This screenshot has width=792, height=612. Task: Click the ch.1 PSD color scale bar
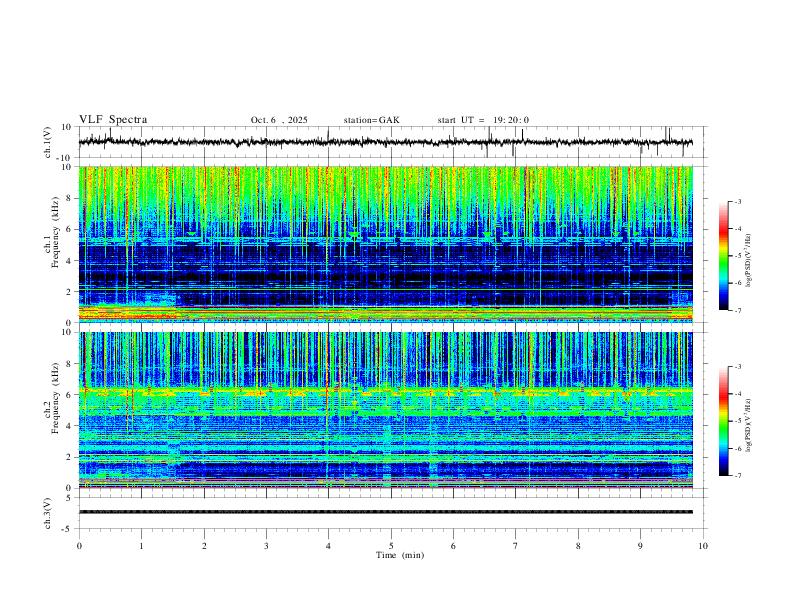point(724,256)
